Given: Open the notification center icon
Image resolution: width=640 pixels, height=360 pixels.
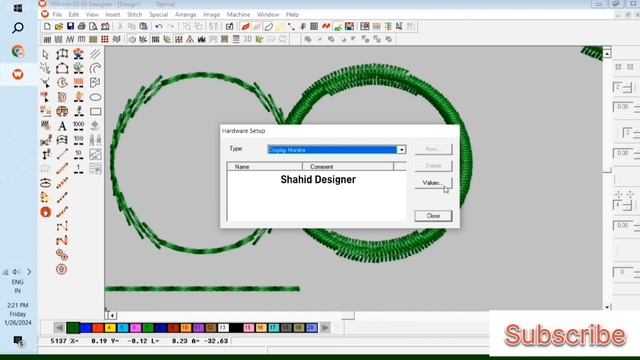Looking at the screenshot, I should [x=18, y=341].
